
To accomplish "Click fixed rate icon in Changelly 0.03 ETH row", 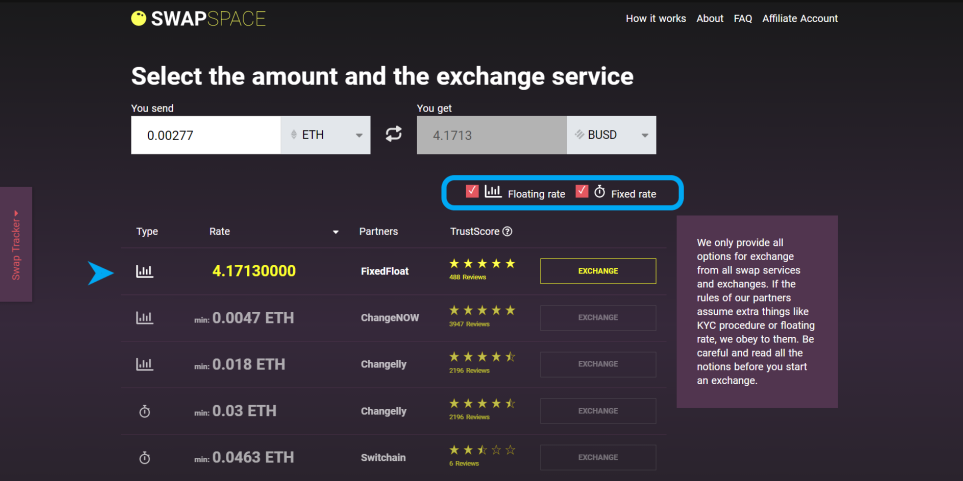I will (145, 411).
